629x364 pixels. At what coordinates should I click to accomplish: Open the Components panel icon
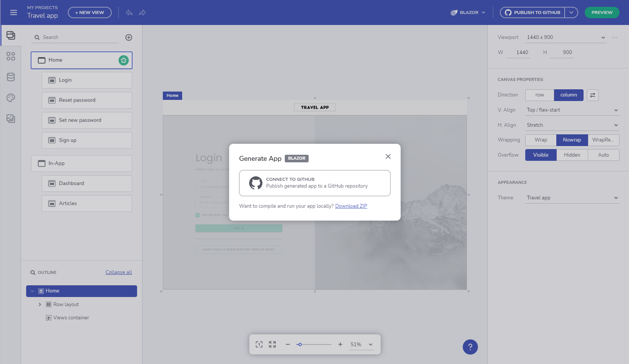[x=11, y=56]
